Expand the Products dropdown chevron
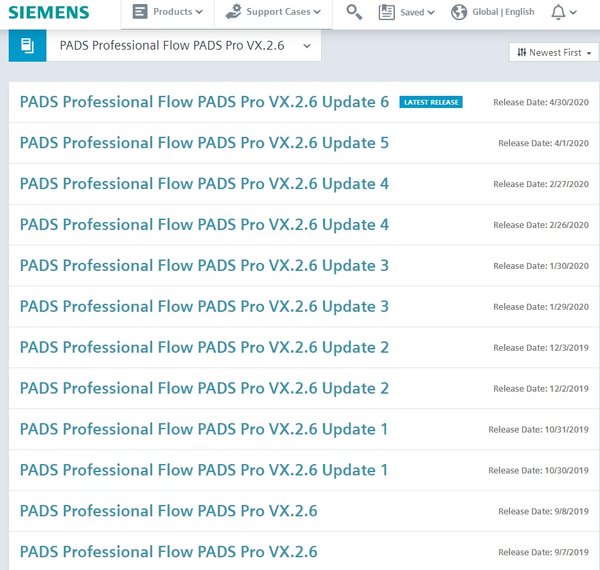 click(x=199, y=12)
